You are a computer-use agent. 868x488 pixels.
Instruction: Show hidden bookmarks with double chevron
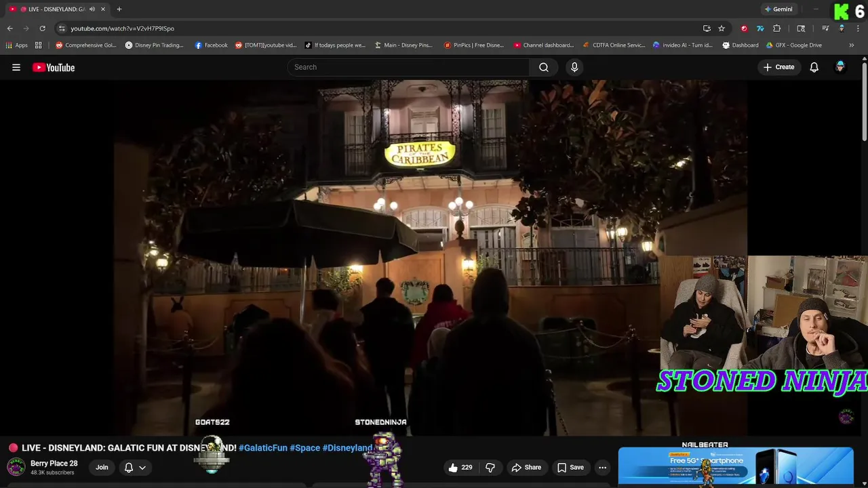(x=852, y=45)
